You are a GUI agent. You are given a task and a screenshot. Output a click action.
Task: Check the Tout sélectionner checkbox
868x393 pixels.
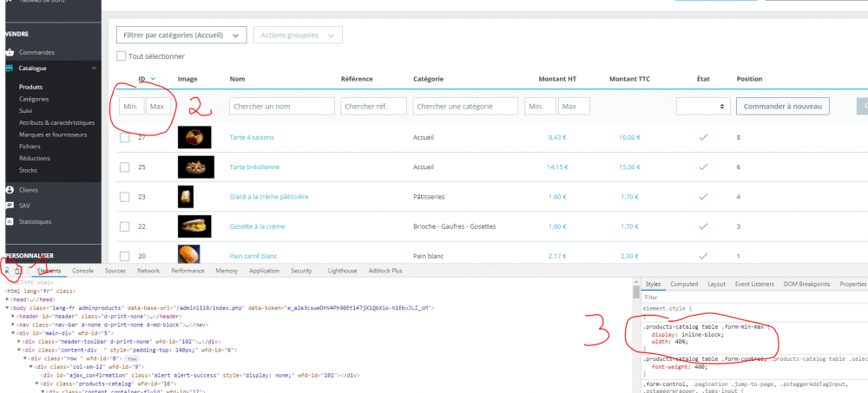(x=121, y=56)
